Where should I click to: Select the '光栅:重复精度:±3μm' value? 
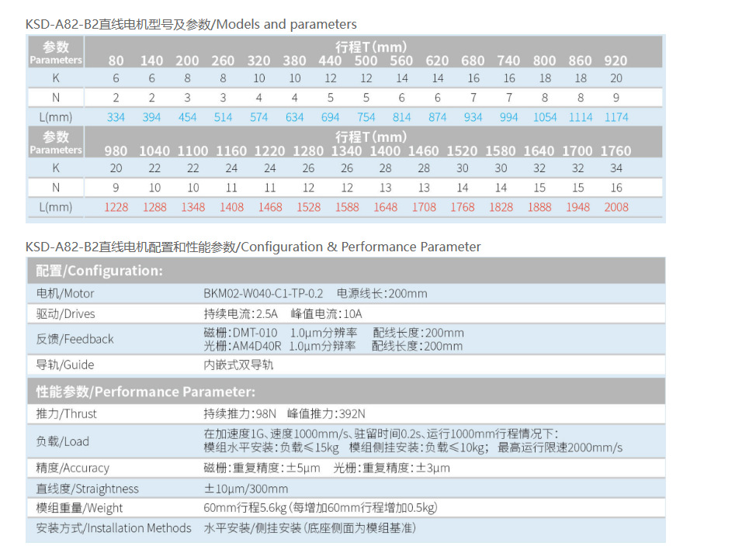(x=391, y=468)
